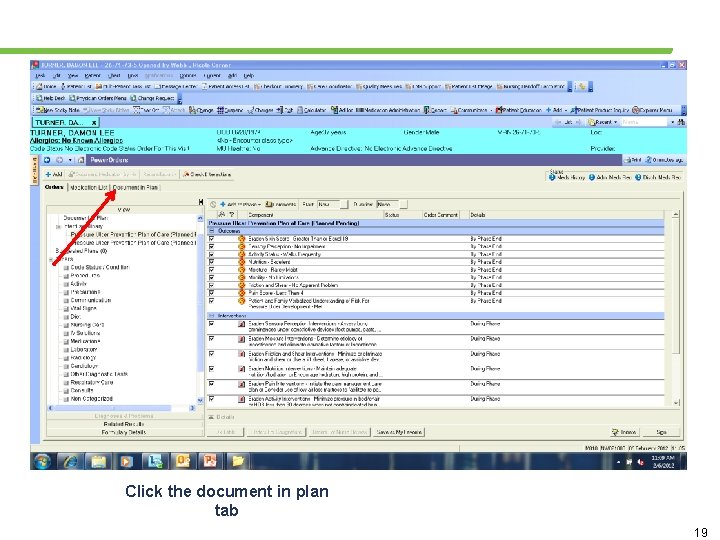This screenshot has height=540, width=720.
Task: Uncheck the Nutrition - Excellent outcome checkbox
Action: pyautogui.click(x=212, y=262)
